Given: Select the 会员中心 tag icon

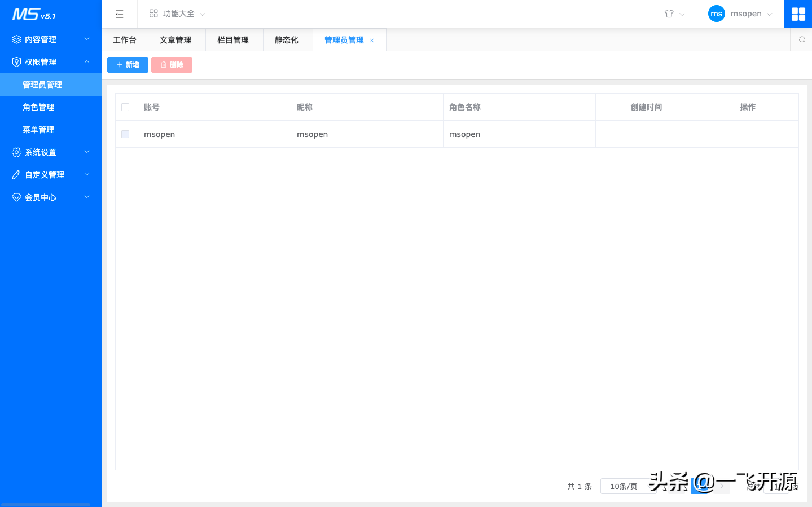Looking at the screenshot, I should pyautogui.click(x=16, y=197).
